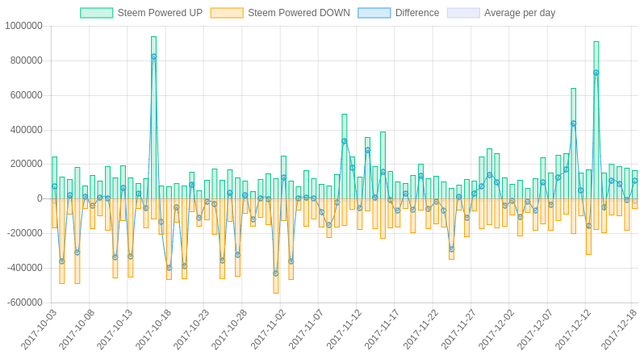
Task: Click the x-axis date 2017-11-12
Action: [x=344, y=330]
